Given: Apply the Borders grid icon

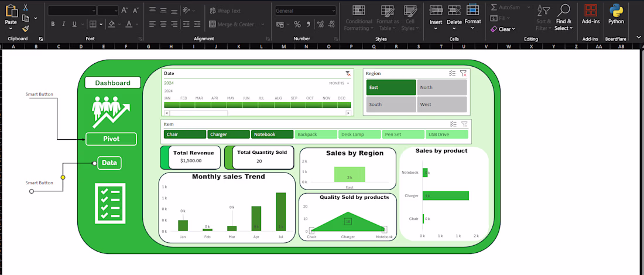Looking at the screenshot, I should (93, 24).
